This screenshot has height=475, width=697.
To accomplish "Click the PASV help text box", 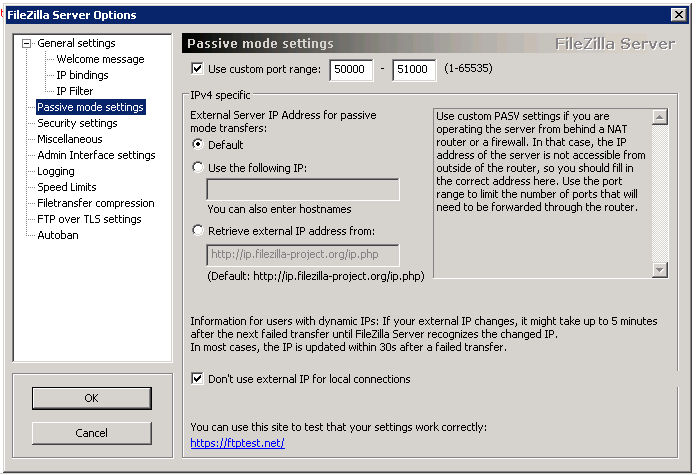I will tap(543, 193).
